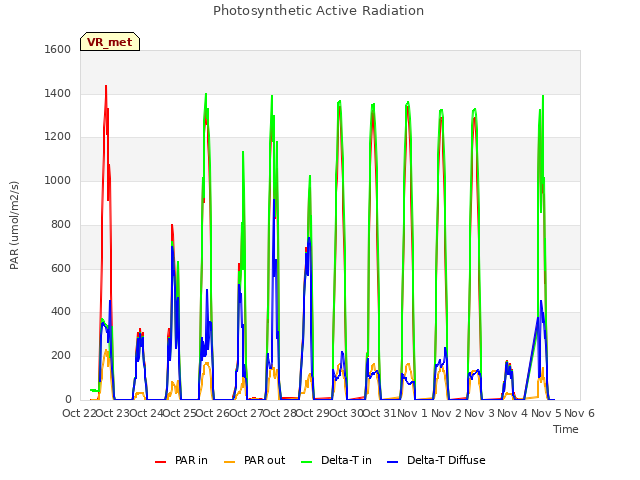Click the 1200 y-axis tick label
Screen dimensions: 640x480
(58, 137)
